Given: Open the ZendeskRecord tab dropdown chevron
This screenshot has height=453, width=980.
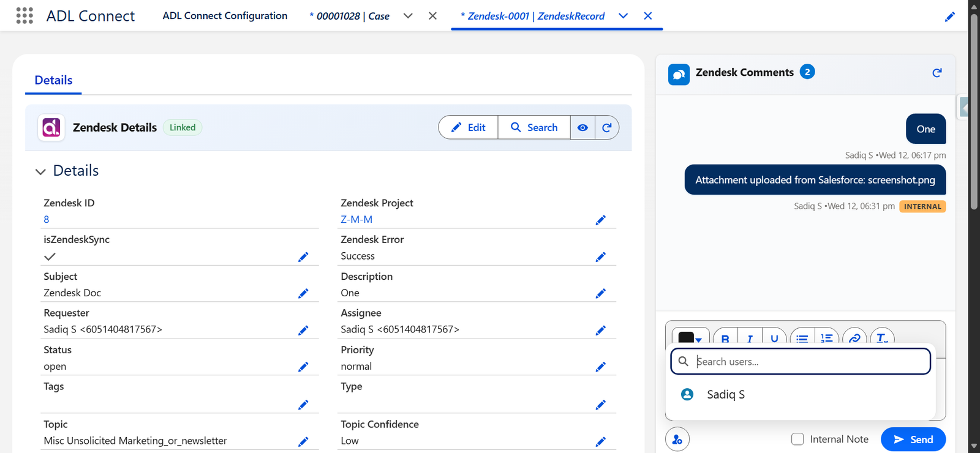Looking at the screenshot, I should (x=623, y=16).
